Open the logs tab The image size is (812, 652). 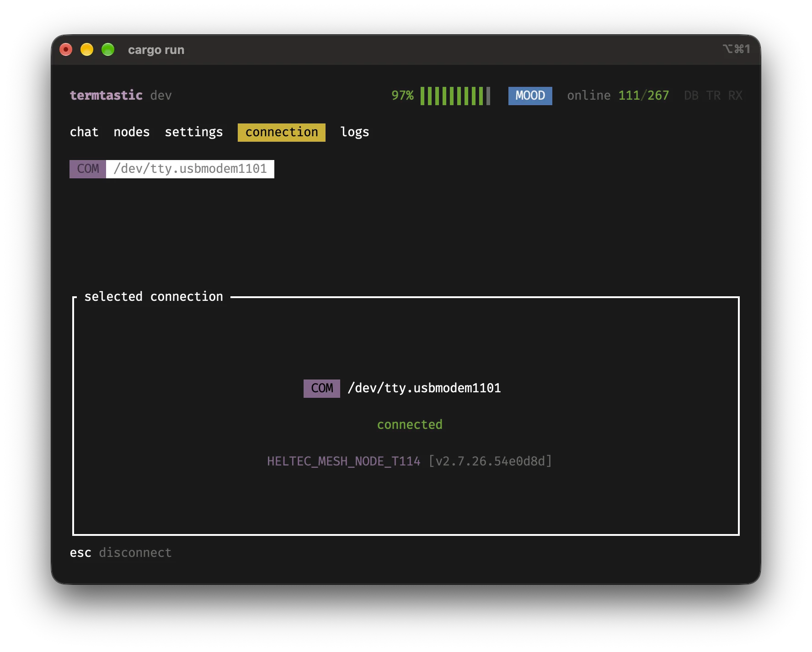(x=355, y=132)
